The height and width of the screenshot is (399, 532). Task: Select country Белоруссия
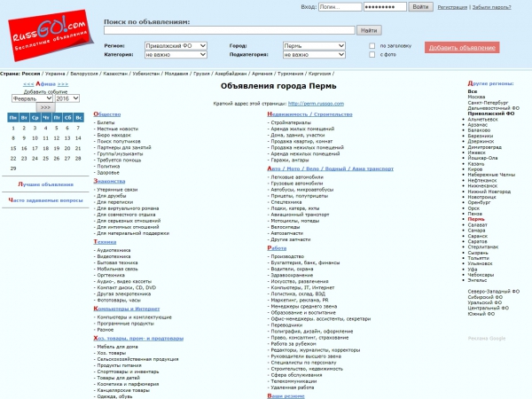pos(84,74)
